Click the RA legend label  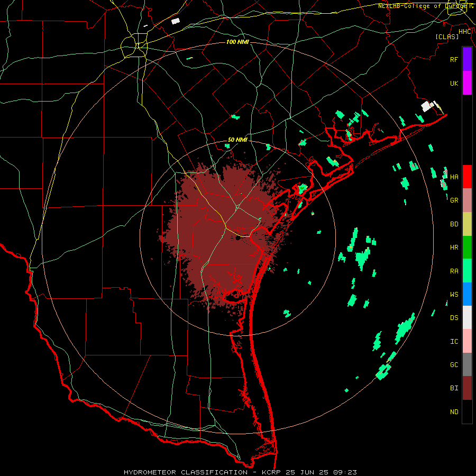point(454,271)
